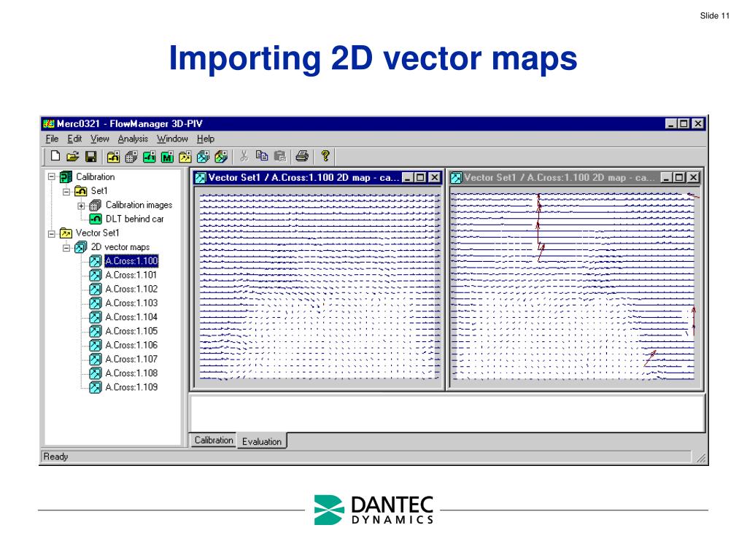Click the yellow Set1 folder icon
This screenshot has width=747, height=560.
(x=80, y=192)
